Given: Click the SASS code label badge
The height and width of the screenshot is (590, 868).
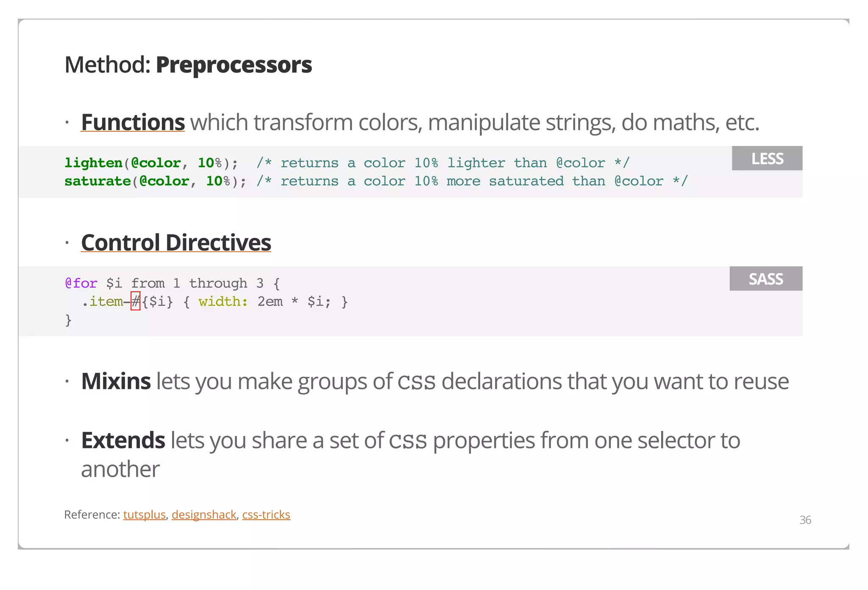Looking at the screenshot, I should point(766,279).
